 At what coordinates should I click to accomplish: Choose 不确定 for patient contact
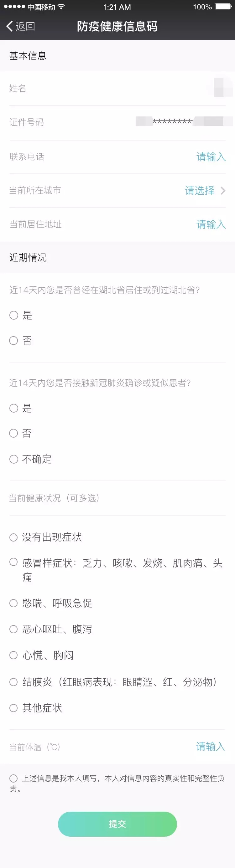[14, 459]
